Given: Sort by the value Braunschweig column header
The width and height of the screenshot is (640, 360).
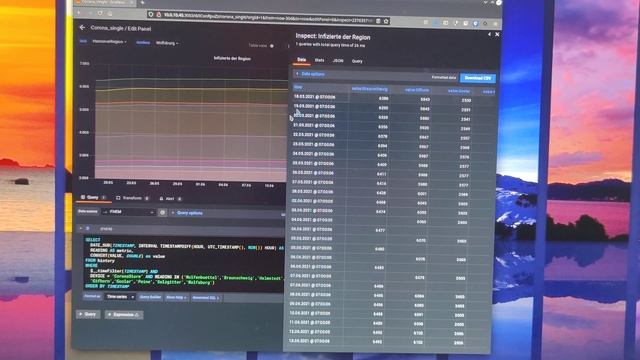Looking at the screenshot, I should 370,89.
